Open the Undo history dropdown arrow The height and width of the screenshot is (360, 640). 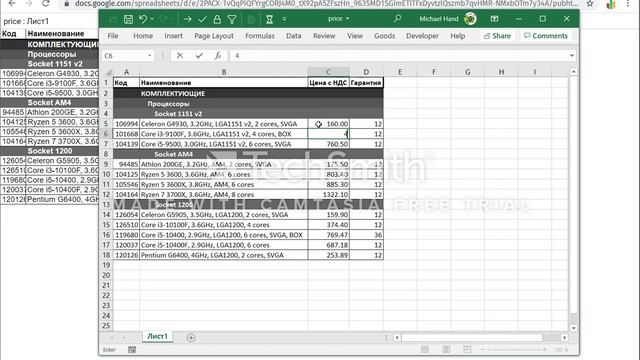tap(152, 19)
